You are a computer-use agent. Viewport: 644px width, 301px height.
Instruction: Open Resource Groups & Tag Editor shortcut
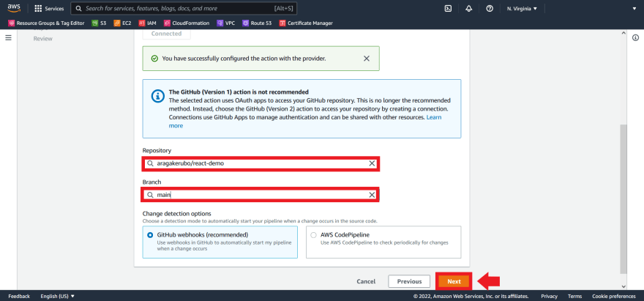pyautogui.click(x=46, y=23)
